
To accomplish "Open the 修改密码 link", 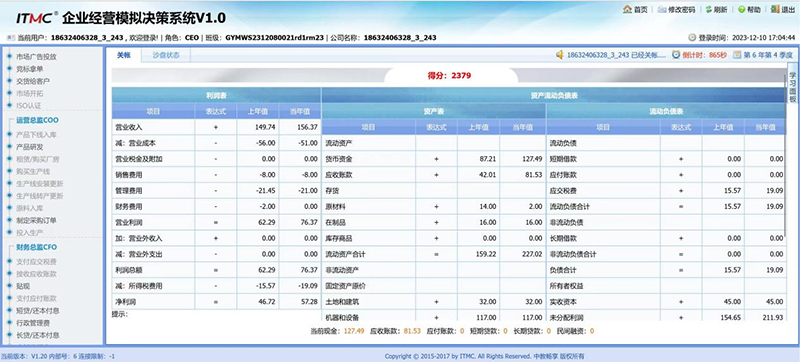I will (x=681, y=9).
